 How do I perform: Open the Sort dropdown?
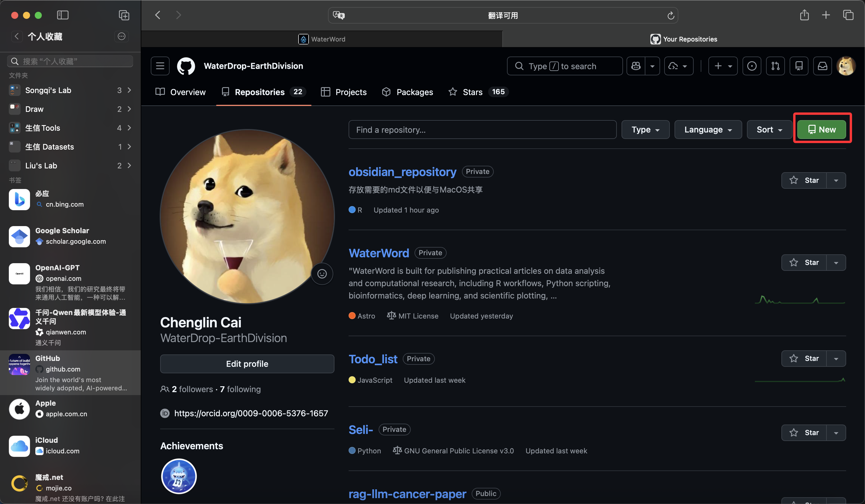(769, 130)
